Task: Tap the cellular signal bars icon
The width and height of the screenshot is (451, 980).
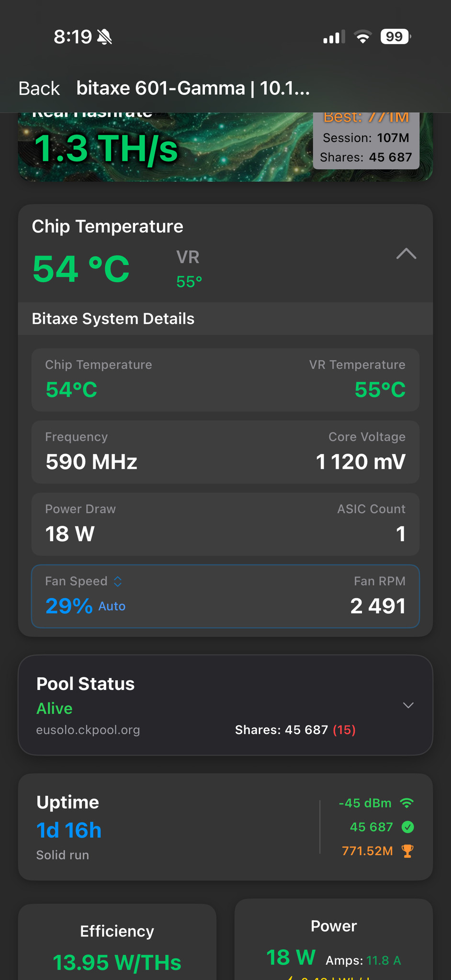Action: [x=334, y=37]
